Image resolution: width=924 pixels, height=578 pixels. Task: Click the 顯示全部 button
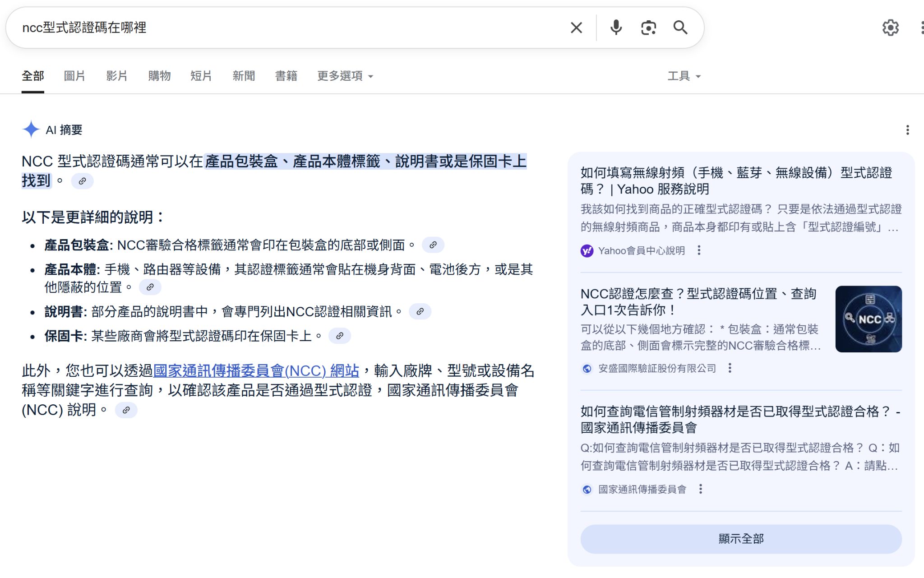pos(741,539)
